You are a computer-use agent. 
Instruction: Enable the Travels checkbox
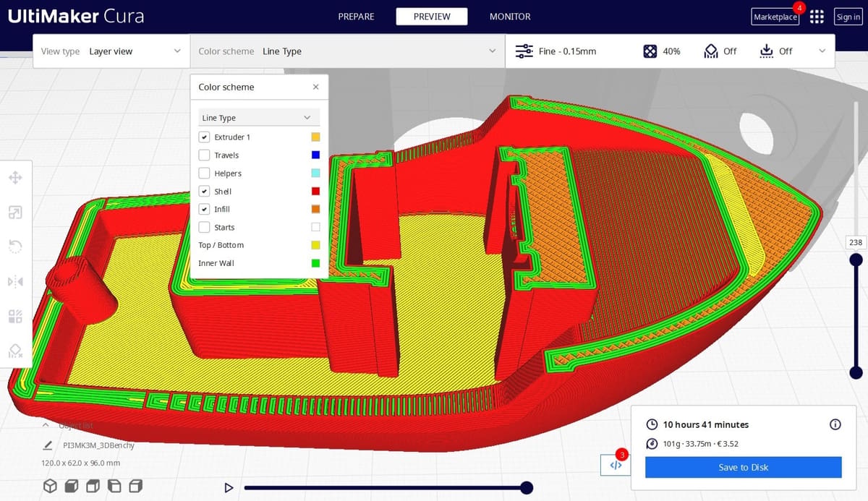coord(204,155)
